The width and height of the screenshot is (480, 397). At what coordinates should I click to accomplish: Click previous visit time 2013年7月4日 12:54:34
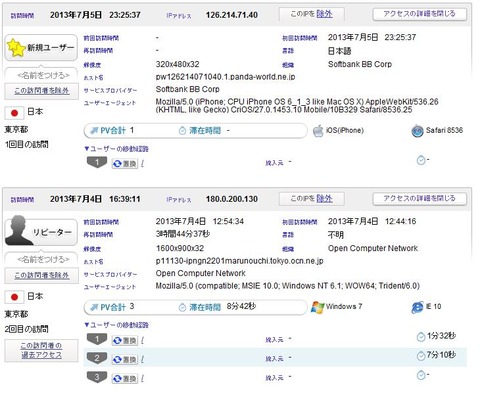200,221
